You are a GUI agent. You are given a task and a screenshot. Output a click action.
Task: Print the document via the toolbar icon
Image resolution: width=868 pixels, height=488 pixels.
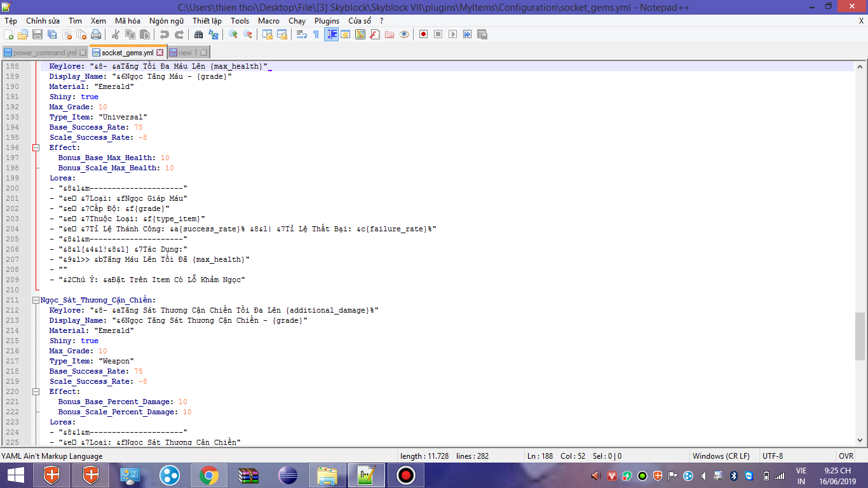click(96, 34)
